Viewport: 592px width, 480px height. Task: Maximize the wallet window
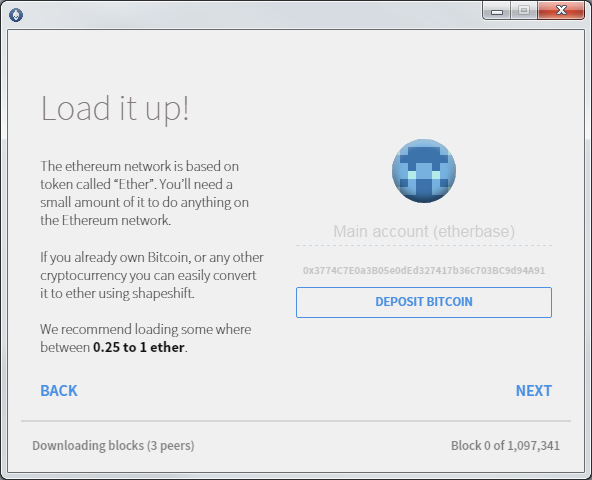coord(524,11)
